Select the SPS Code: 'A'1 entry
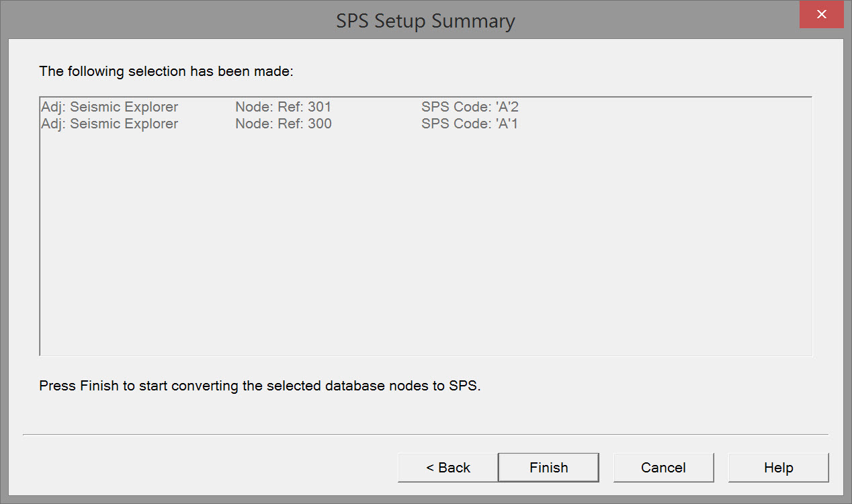 coord(470,124)
